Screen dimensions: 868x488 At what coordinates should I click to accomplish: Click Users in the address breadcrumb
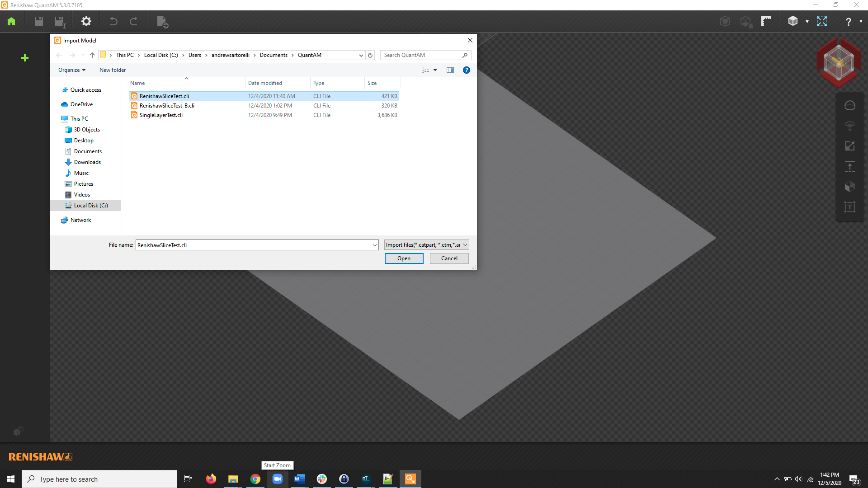point(195,55)
